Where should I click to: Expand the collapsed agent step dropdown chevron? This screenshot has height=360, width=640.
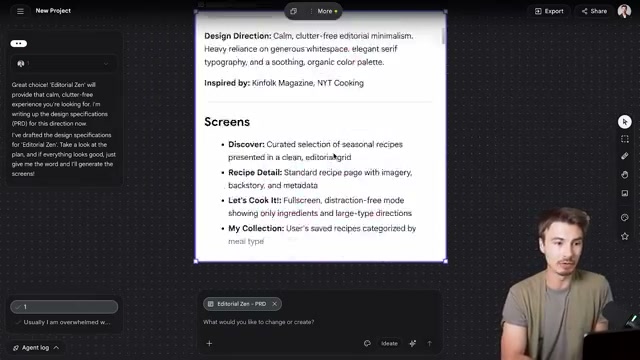106,64
